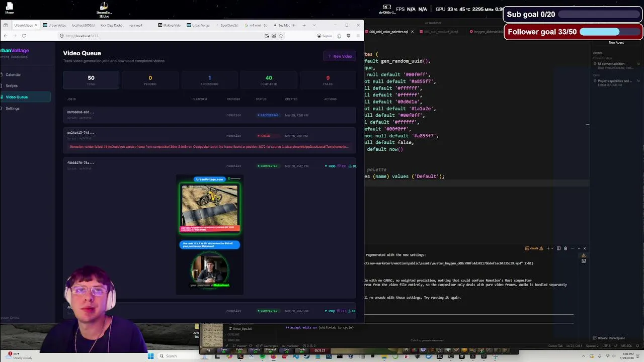Open the terminal launch profile dropdown
The image size is (644, 362).
552,248
